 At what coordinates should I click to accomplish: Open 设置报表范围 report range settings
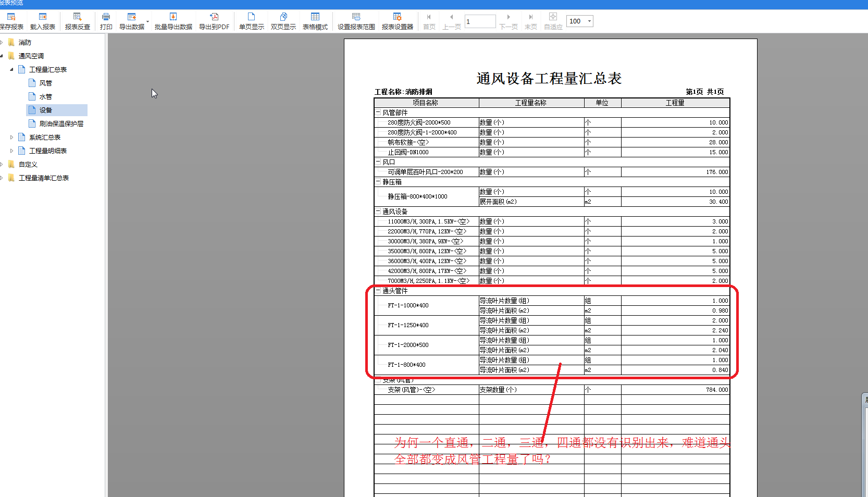pyautogui.click(x=356, y=21)
